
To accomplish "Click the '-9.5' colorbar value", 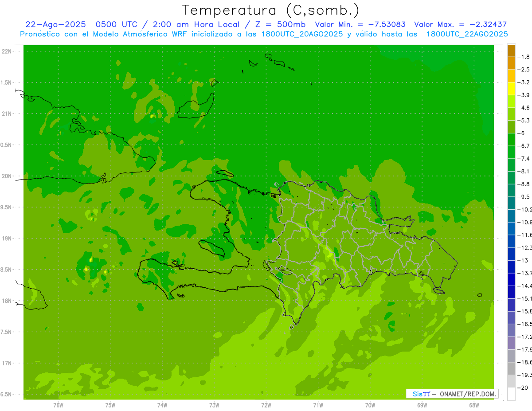I will (524, 197).
